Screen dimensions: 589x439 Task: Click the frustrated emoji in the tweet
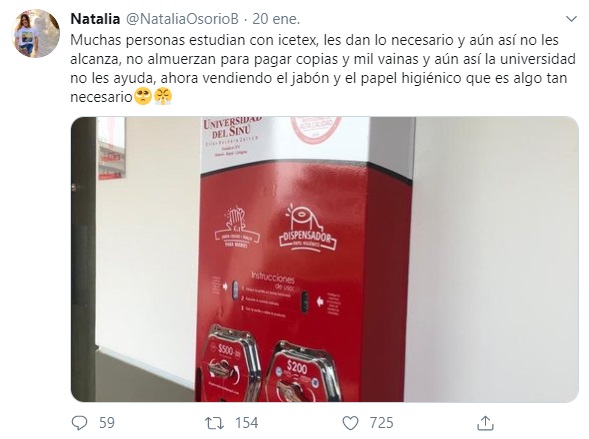(x=163, y=97)
